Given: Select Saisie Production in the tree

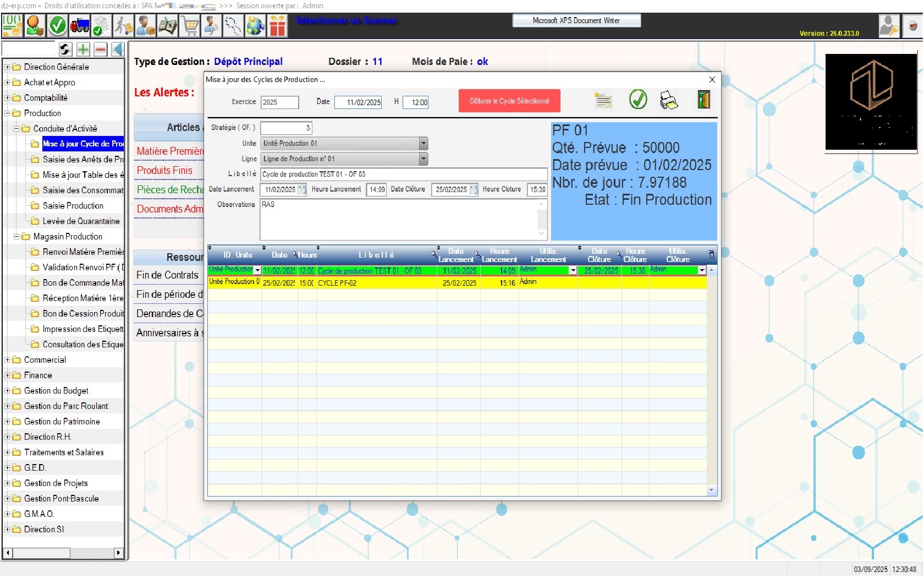Looking at the screenshot, I should click(73, 206).
